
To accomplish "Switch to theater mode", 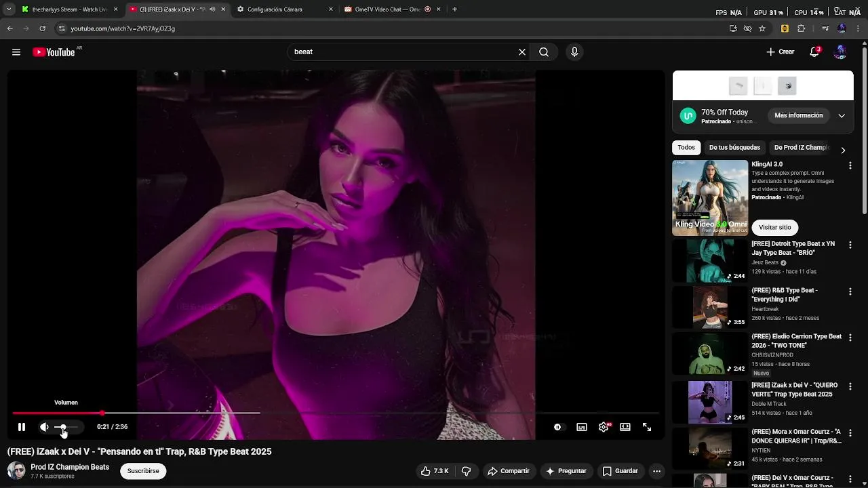I will [x=625, y=427].
